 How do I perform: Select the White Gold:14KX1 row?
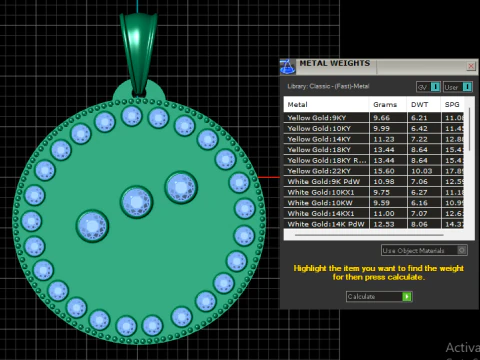tap(374, 213)
